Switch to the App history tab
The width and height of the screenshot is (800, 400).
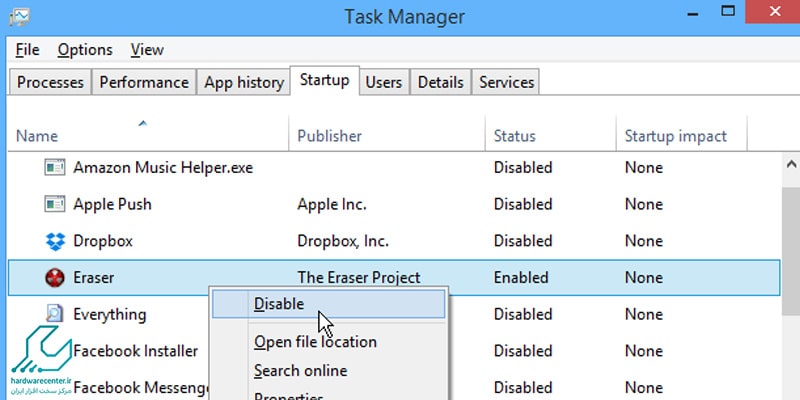pos(244,82)
